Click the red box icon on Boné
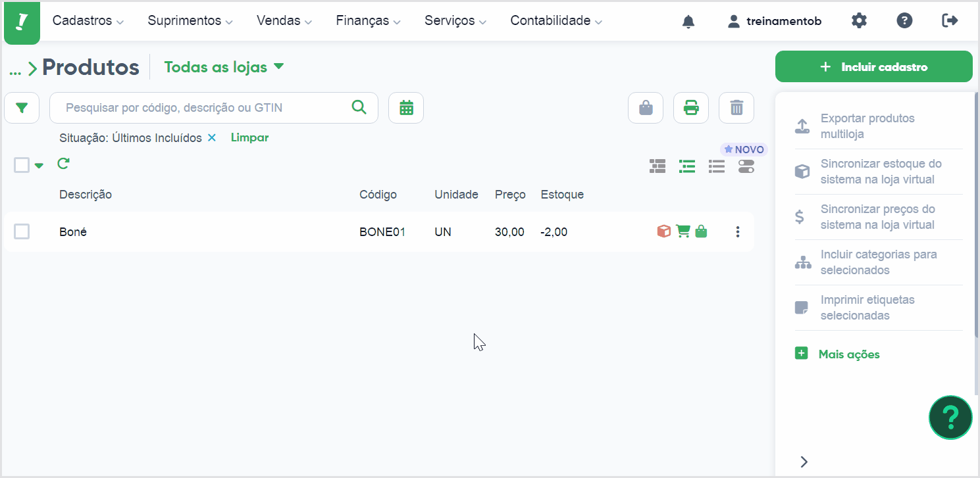The image size is (980, 478). pos(664,231)
